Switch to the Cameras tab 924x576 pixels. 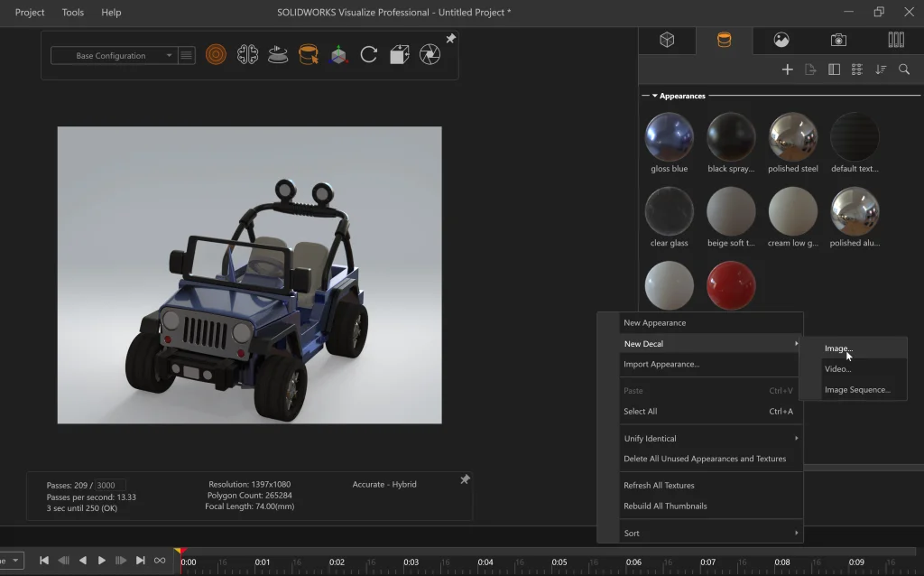pyautogui.click(x=838, y=40)
